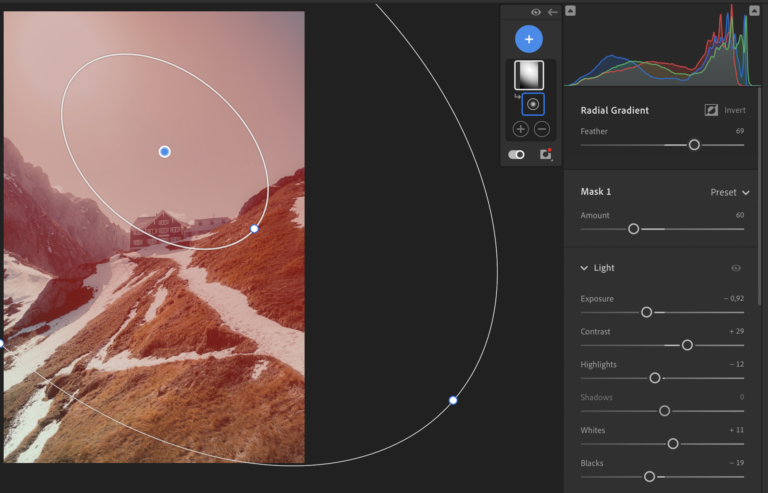Collapse the Light section
Image resolution: width=768 pixels, height=493 pixels.
pos(585,268)
